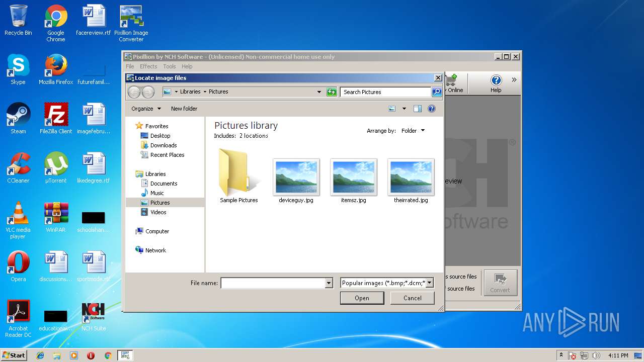Click the Open button
The width and height of the screenshot is (644, 362).
pos(362,298)
